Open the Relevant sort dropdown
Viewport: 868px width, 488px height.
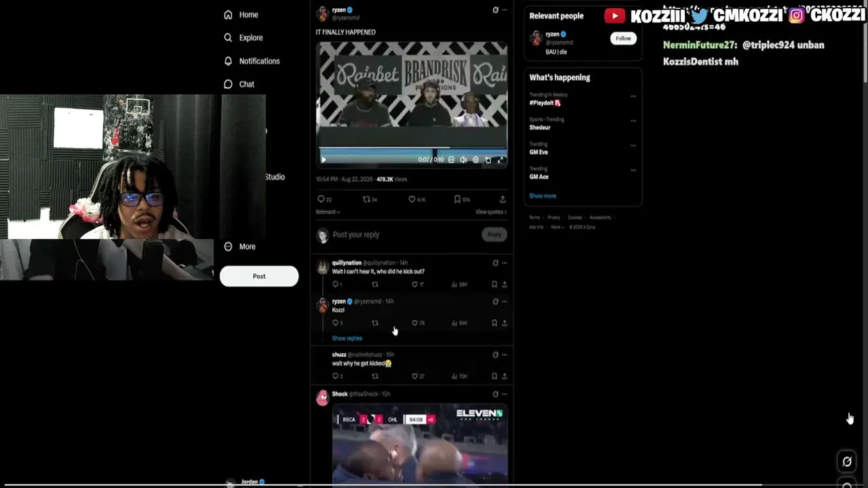[328, 212]
